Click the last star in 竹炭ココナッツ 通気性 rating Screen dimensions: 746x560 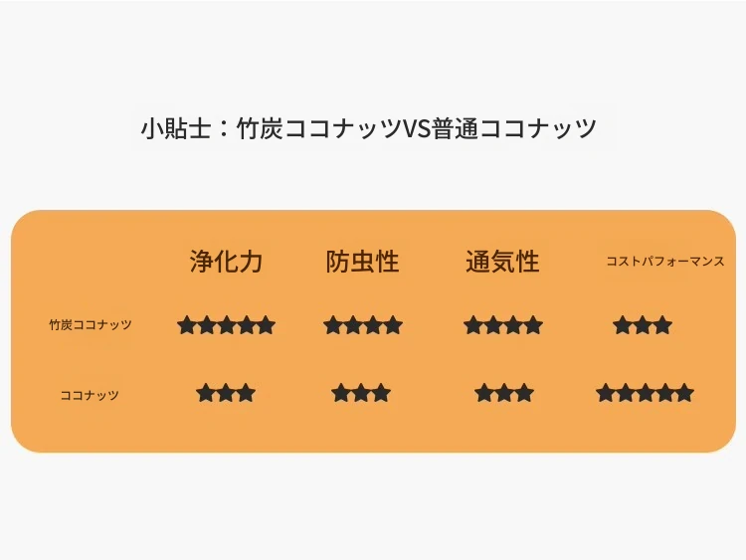[x=534, y=325]
